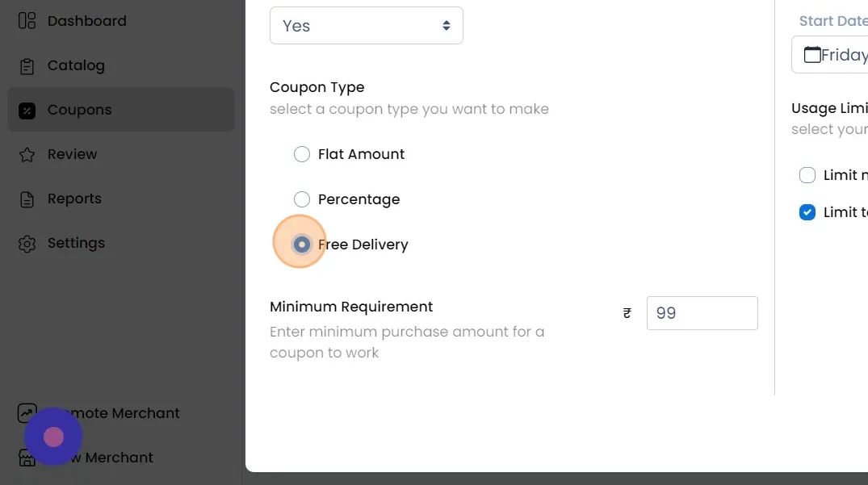This screenshot has width=868, height=485.
Task: Click the Review star icon
Action: [27, 154]
